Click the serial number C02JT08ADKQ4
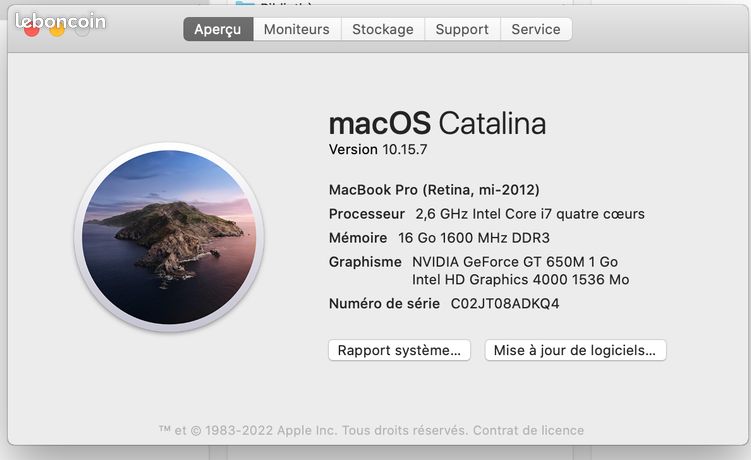 (505, 304)
